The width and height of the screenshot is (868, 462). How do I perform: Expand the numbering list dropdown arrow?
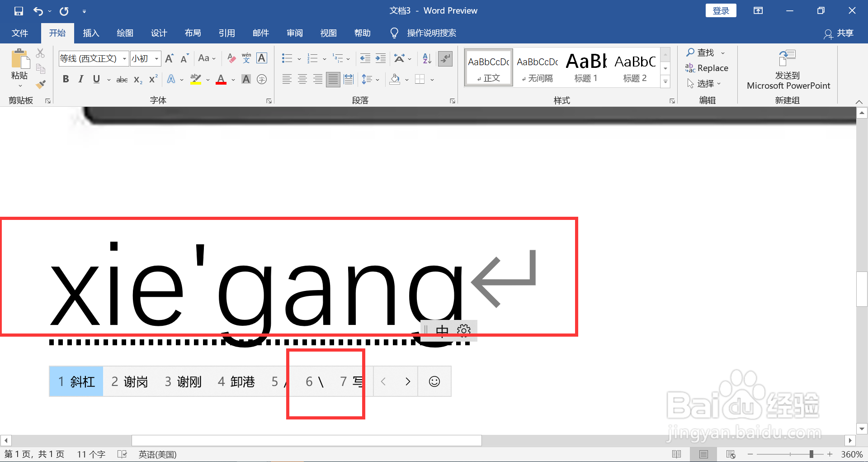(325, 59)
